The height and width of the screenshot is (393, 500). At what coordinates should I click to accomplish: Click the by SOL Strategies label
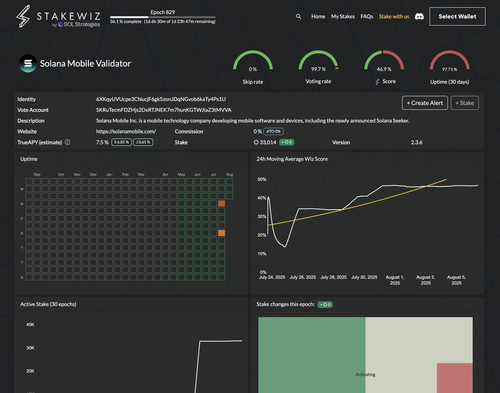tap(76, 24)
